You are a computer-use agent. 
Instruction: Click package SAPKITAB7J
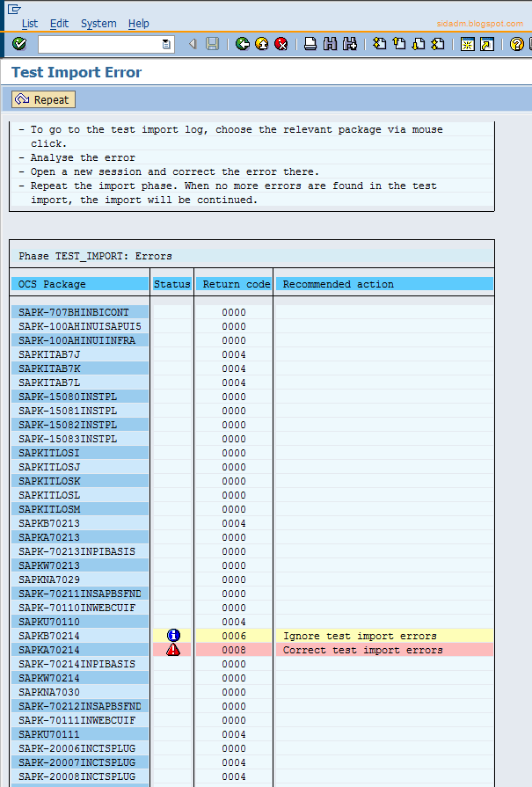(49, 354)
